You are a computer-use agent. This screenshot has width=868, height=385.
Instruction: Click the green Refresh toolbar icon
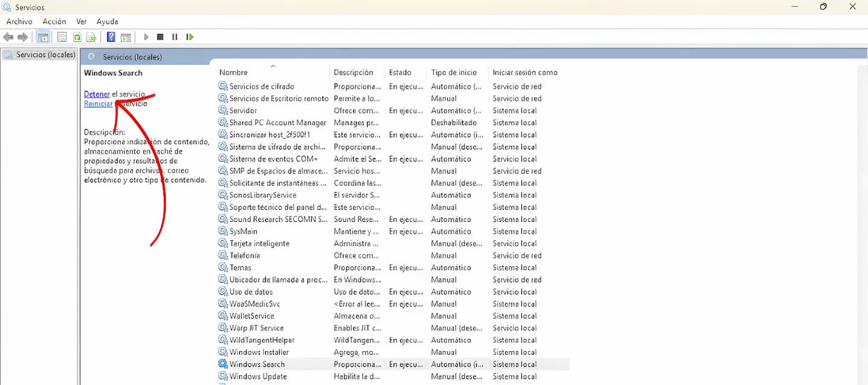pos(77,37)
